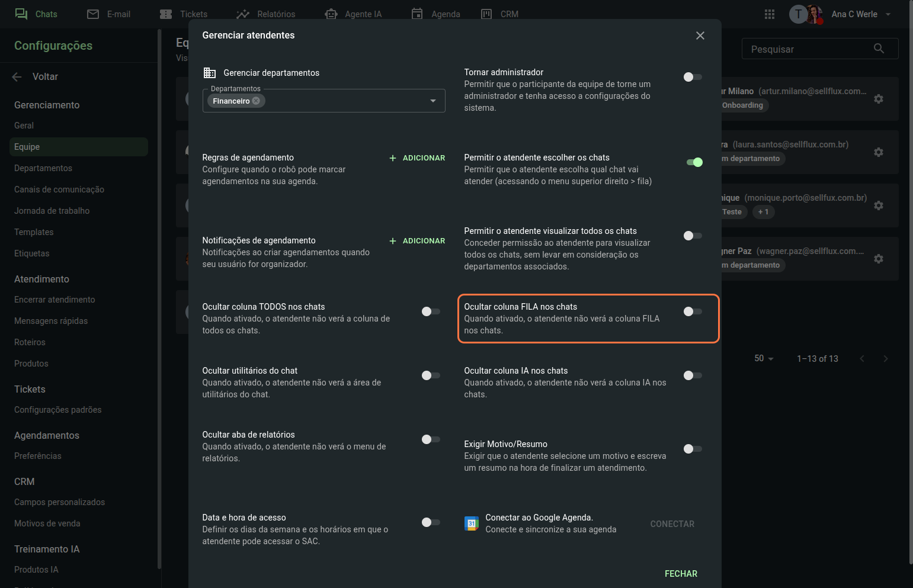The image size is (913, 588).
Task: Enable Tornar administrador toggle
Action: click(x=692, y=77)
